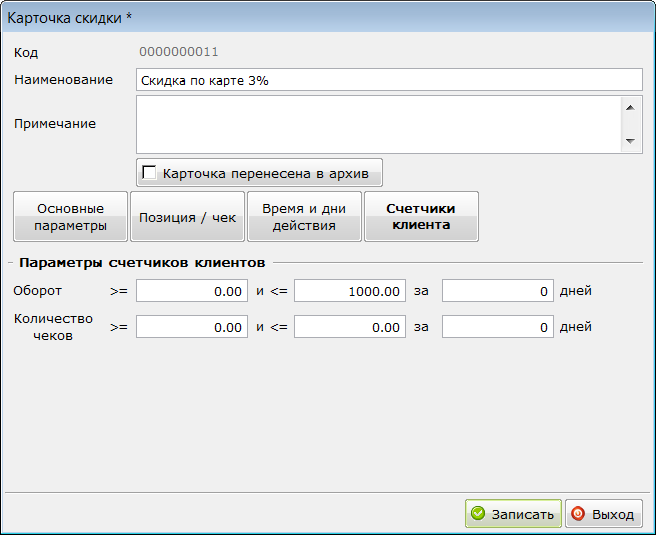656x535 pixels.
Task: Click the Количество чеков maximum field
Action: point(350,327)
